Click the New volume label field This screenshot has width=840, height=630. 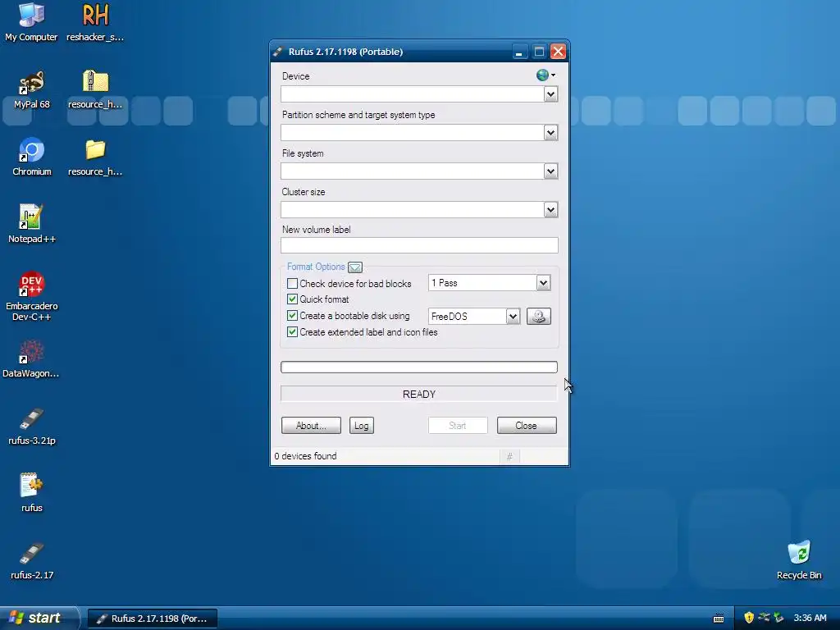click(x=419, y=245)
